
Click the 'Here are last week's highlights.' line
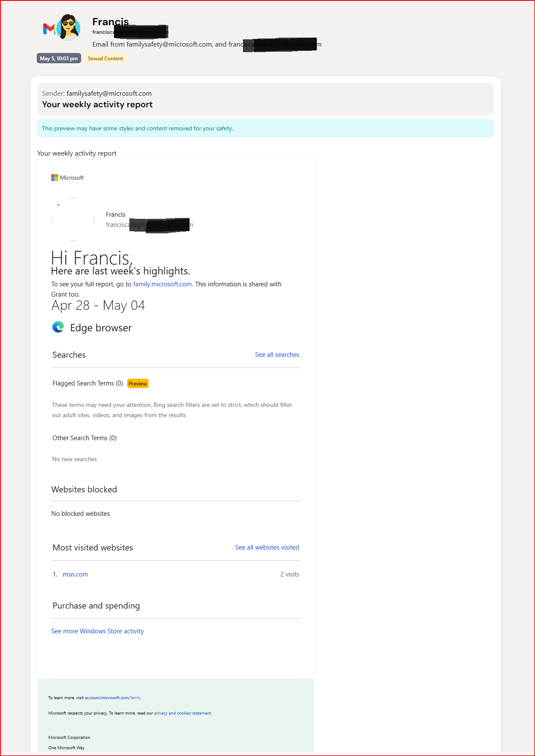point(120,271)
